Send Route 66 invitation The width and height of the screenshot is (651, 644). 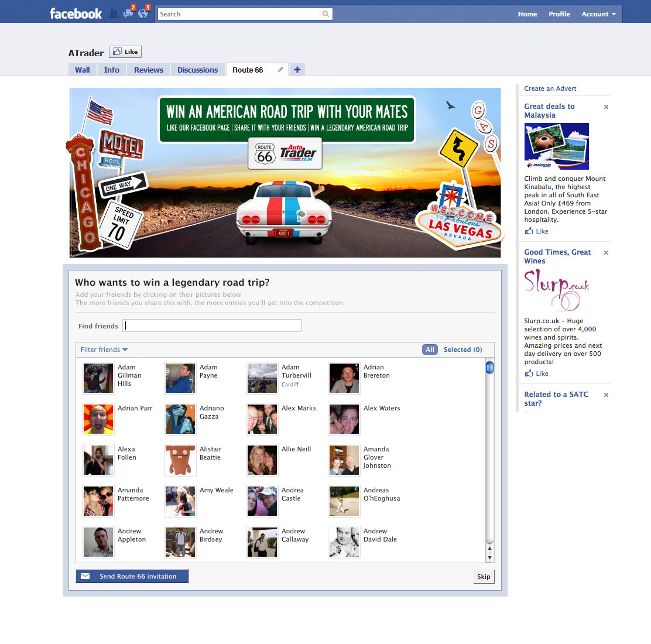tap(132, 576)
